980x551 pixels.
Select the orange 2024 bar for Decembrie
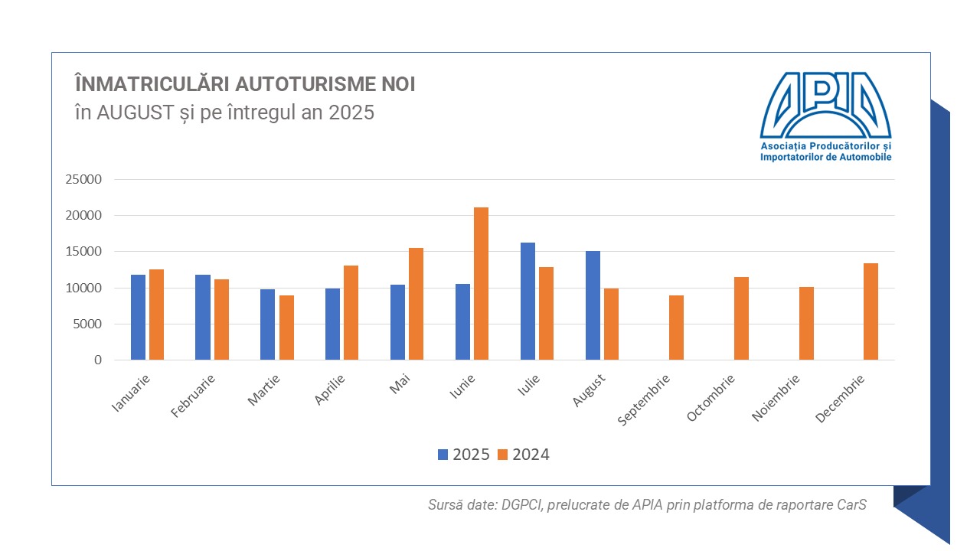(x=871, y=311)
